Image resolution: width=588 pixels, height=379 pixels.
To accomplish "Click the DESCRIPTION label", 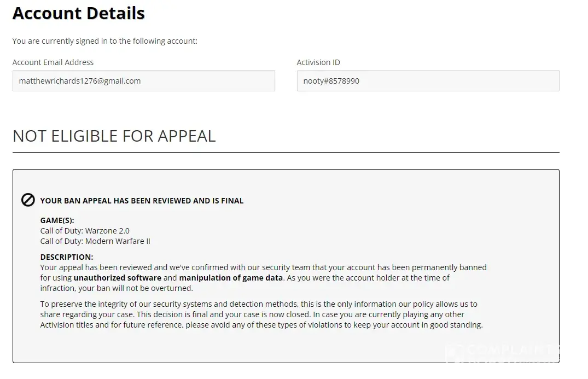I will click(x=67, y=257).
